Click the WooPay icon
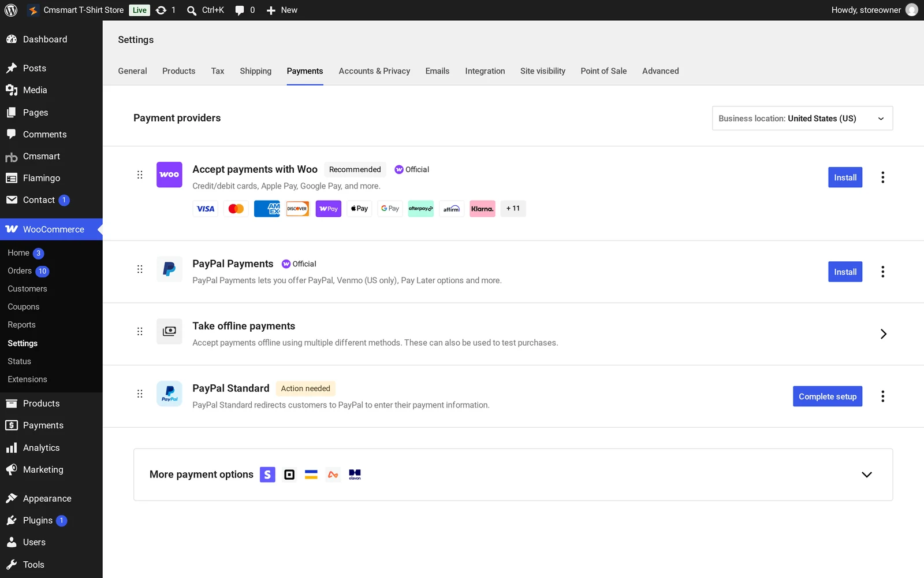 [x=329, y=209]
